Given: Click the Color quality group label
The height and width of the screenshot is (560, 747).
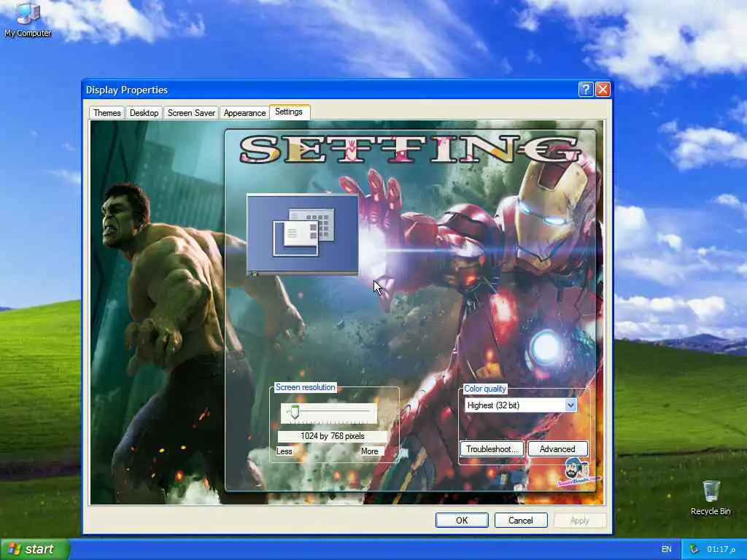Looking at the screenshot, I should (485, 389).
